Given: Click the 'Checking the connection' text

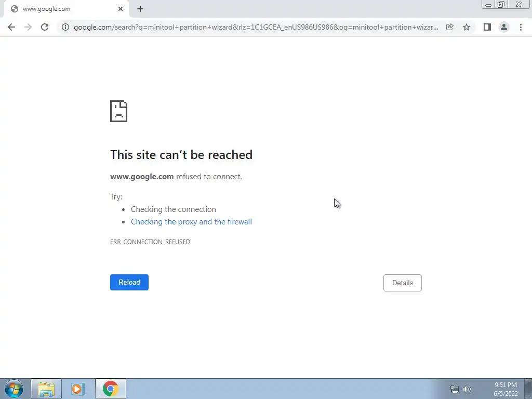Looking at the screenshot, I should tap(174, 209).
